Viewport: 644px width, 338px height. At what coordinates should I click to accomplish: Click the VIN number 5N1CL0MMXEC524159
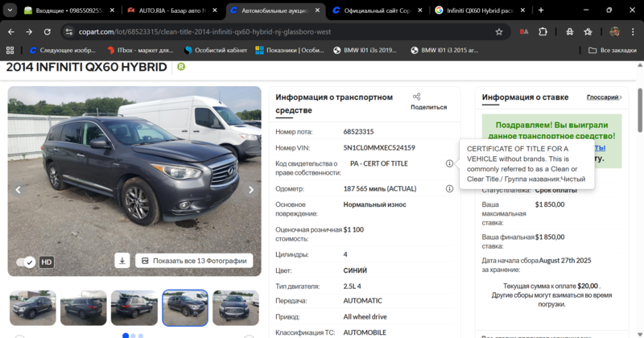[379, 147]
